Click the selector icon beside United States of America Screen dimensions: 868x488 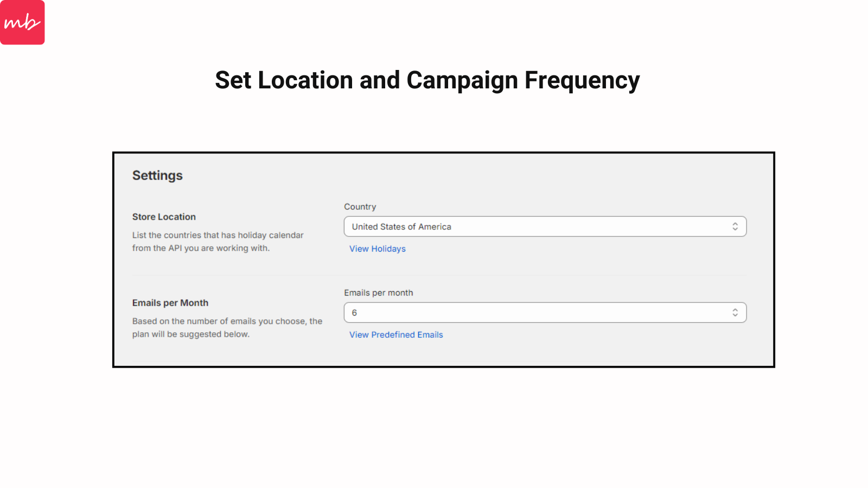pyautogui.click(x=735, y=226)
